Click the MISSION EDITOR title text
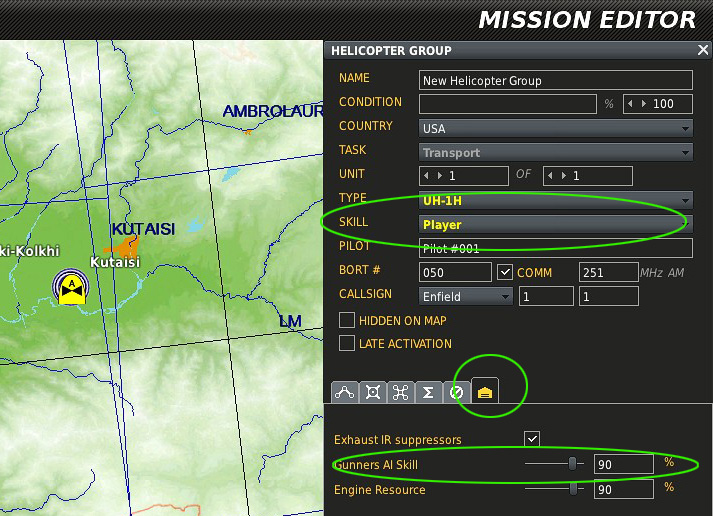 tap(587, 20)
